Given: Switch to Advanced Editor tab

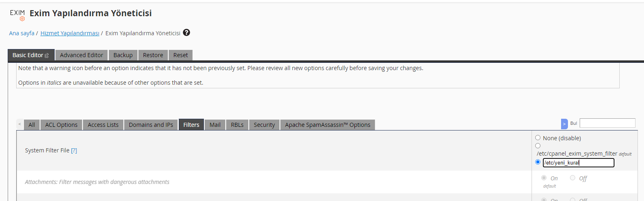Looking at the screenshot, I should (81, 55).
